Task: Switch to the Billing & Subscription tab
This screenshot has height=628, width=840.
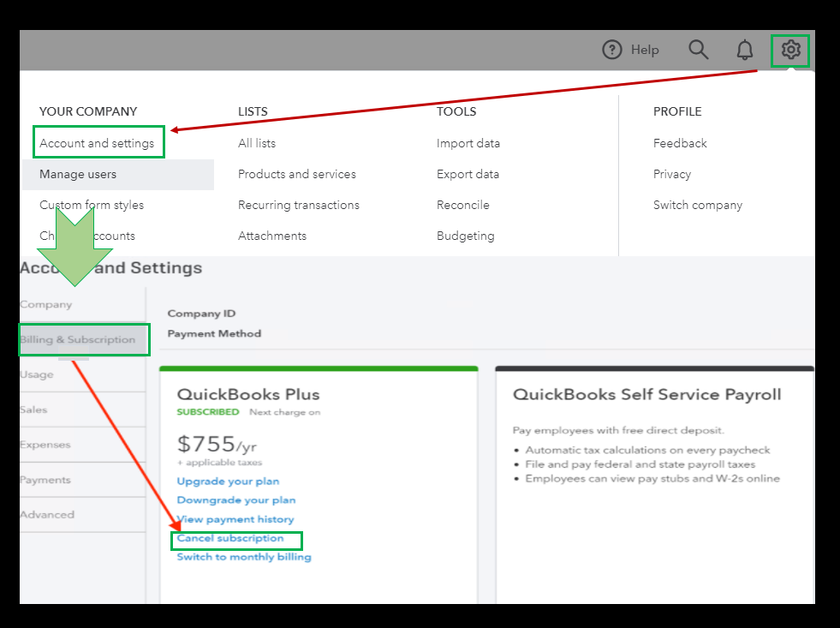Action: 83,339
